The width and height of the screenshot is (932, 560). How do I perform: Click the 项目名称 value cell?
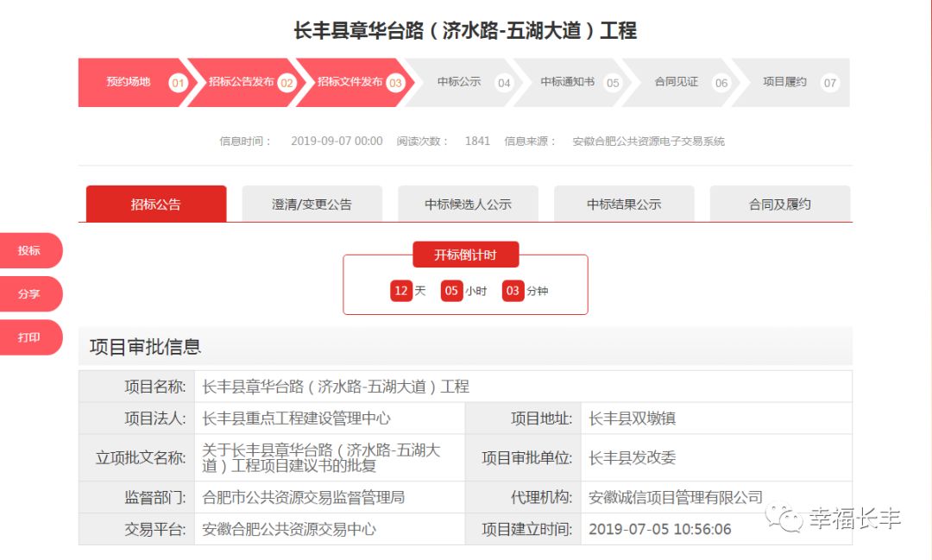tap(523, 387)
